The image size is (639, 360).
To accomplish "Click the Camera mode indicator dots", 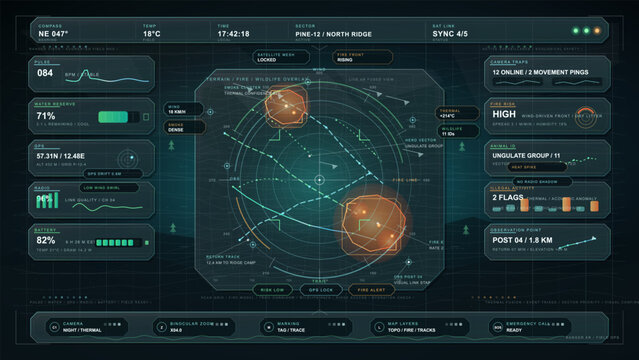I will coord(112,324).
